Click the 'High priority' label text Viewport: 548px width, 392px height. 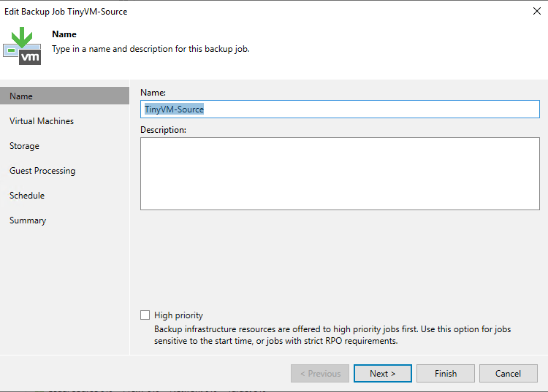(x=178, y=315)
